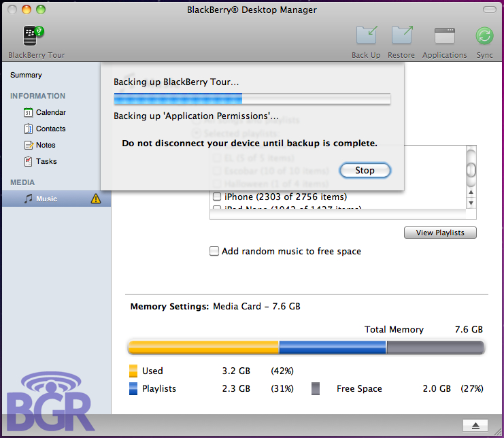
Task: Click the 'Total Memory' label
Action: click(394, 329)
